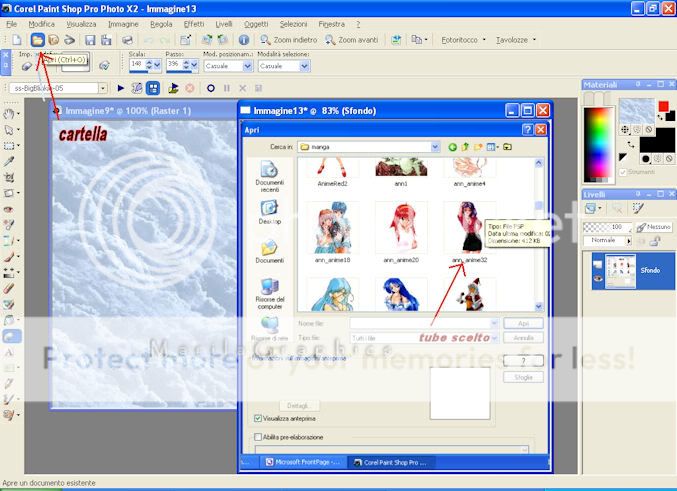Open the Scala slider dropdown arrow
The width and height of the screenshot is (677, 491).
tap(157, 65)
